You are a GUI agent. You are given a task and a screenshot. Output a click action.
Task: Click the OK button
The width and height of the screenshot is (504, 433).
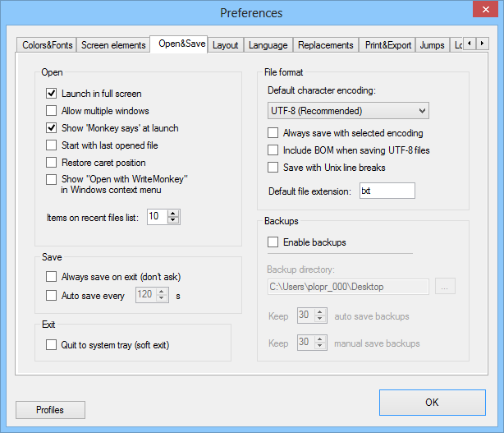click(x=432, y=403)
